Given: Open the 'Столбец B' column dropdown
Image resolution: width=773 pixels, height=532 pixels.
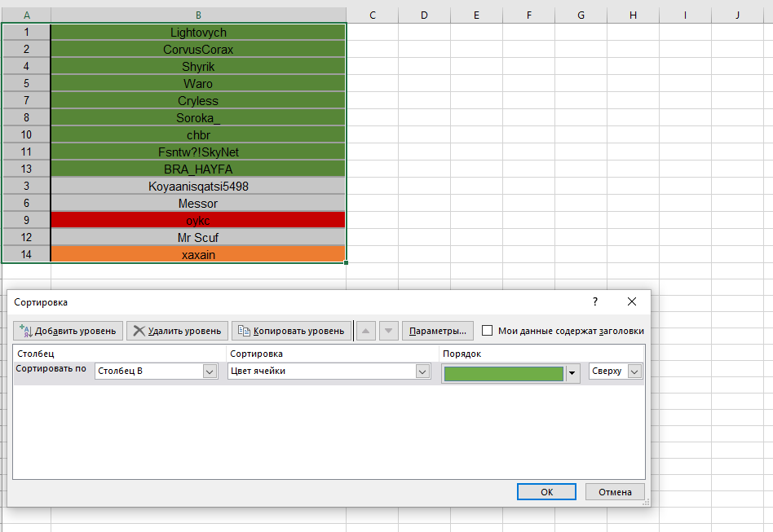Looking at the screenshot, I should (210, 372).
